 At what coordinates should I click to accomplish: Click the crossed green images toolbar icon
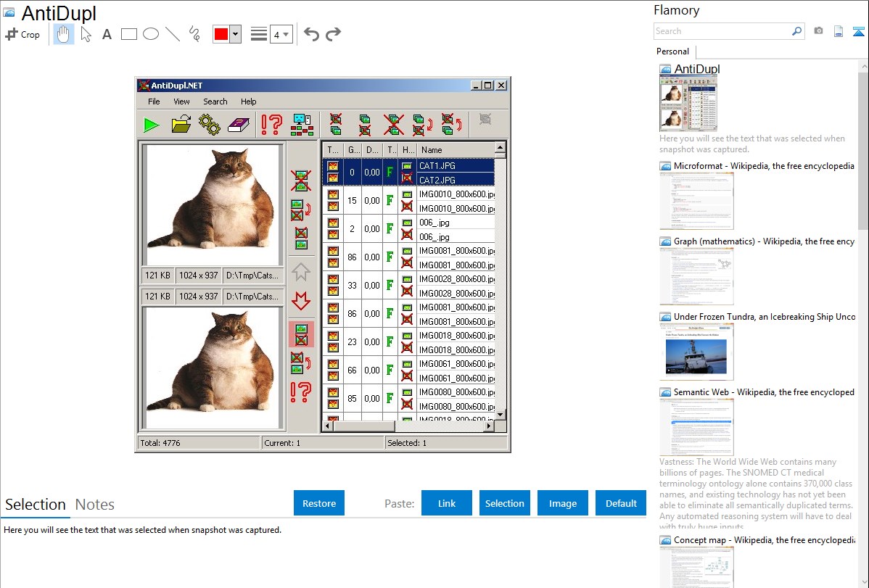pyautogui.click(x=393, y=125)
